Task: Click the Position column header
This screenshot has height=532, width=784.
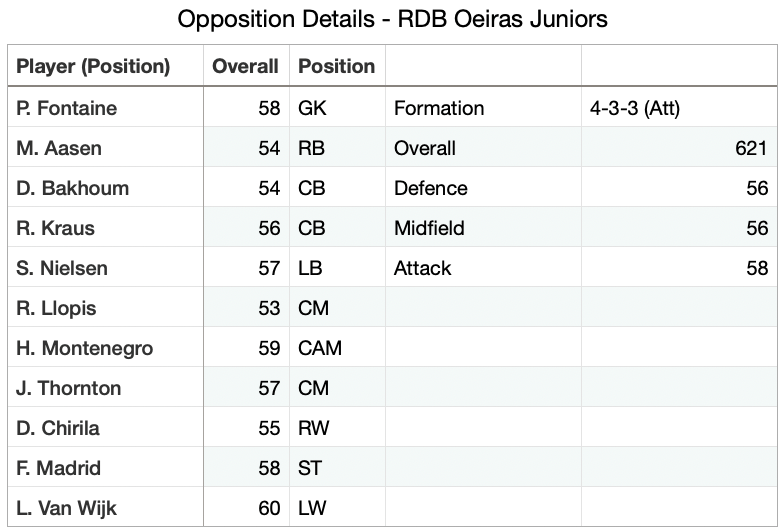Action: click(337, 67)
